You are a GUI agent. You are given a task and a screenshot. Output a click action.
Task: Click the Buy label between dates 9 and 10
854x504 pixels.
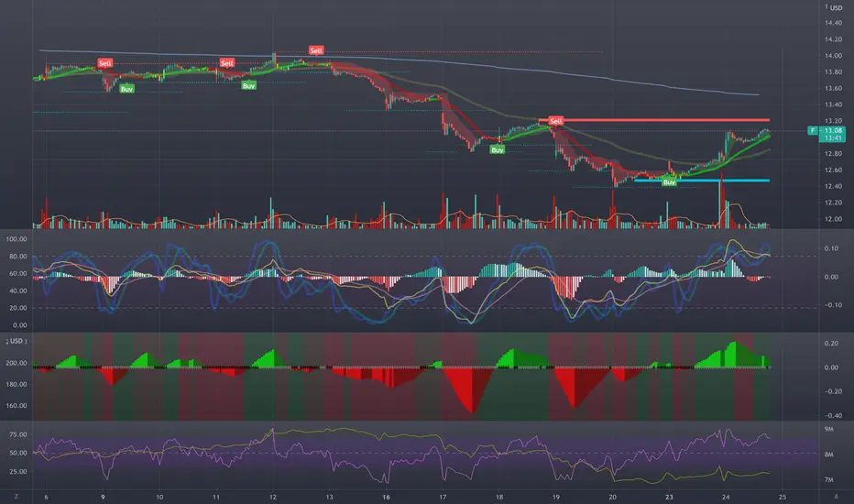pos(126,89)
